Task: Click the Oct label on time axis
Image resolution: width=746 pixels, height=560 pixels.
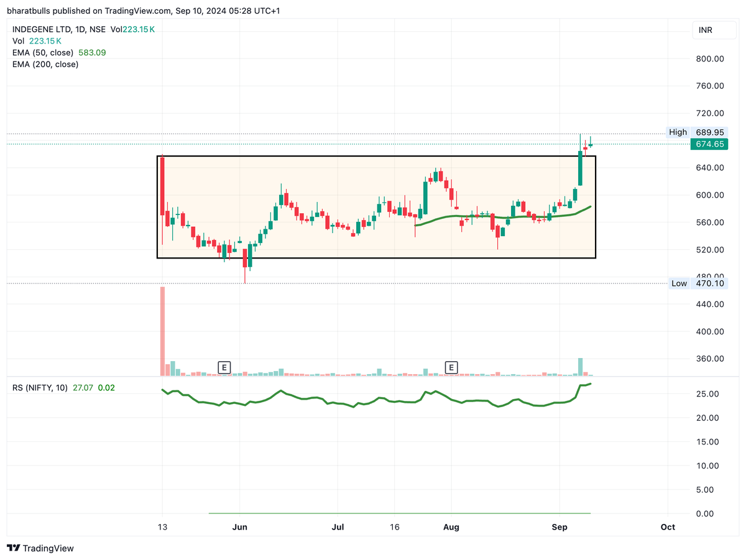Action: click(x=668, y=527)
